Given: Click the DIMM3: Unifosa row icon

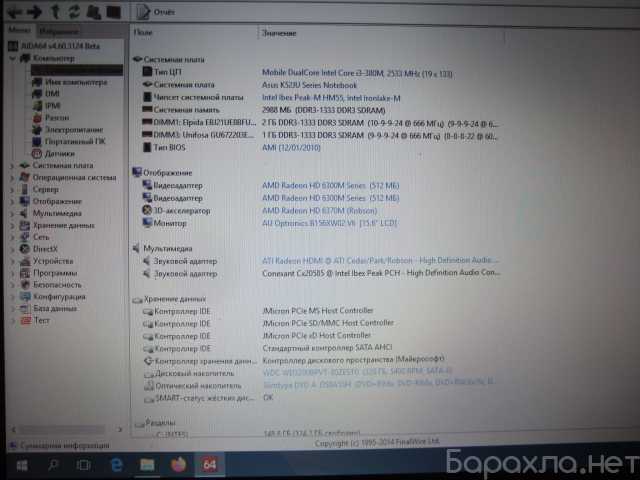Looking at the screenshot, I should point(147,134).
